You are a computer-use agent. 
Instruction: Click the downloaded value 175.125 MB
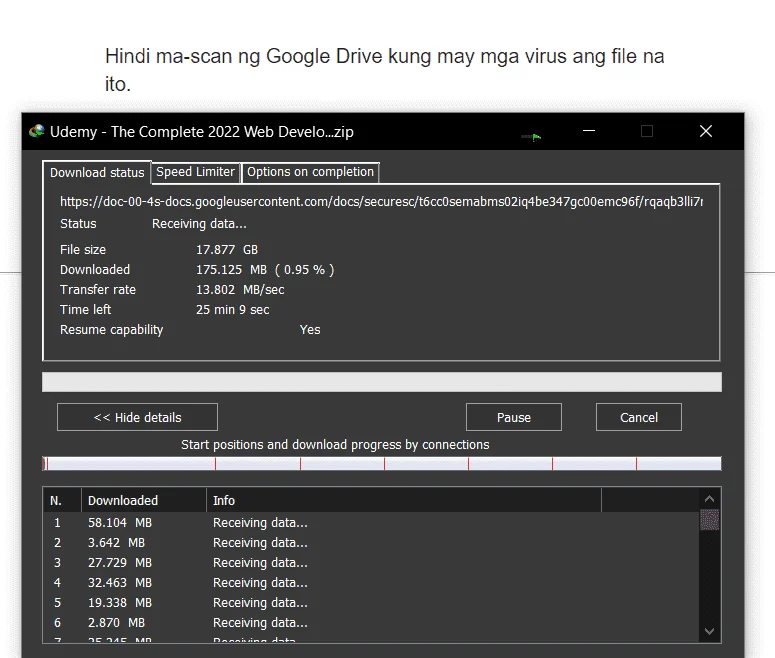(x=265, y=270)
